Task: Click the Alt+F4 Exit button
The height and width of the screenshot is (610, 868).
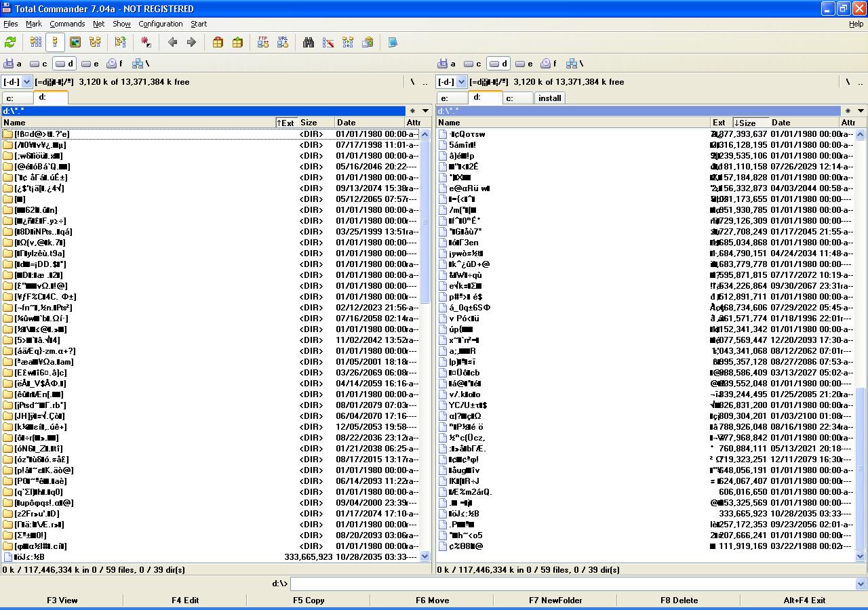Action: [x=804, y=600]
